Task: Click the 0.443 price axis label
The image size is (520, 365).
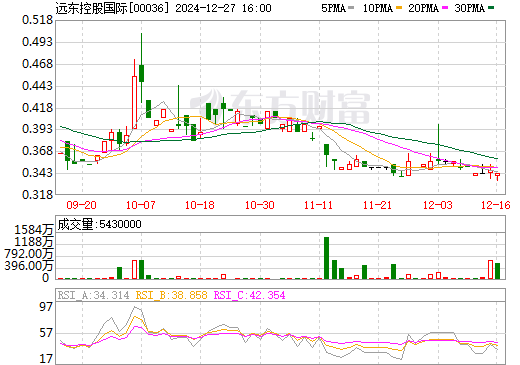Action: pos(37,86)
